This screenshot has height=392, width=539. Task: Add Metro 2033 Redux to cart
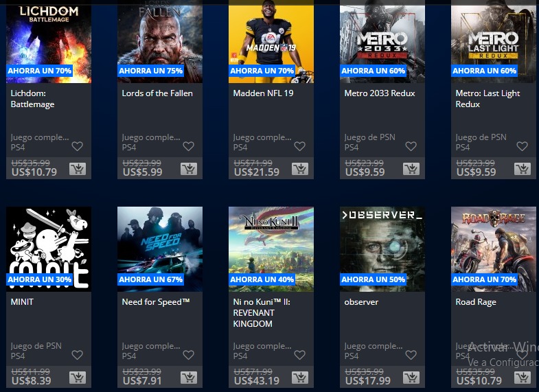(411, 169)
